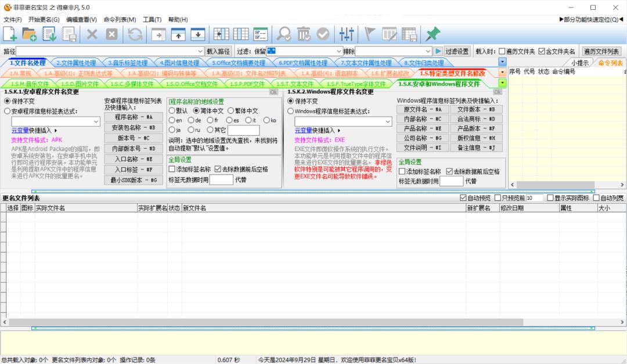Expand the 安卓程序信息标签表达式 dropdown
This screenshot has width=627, height=364.
pyautogui.click(x=96, y=121)
